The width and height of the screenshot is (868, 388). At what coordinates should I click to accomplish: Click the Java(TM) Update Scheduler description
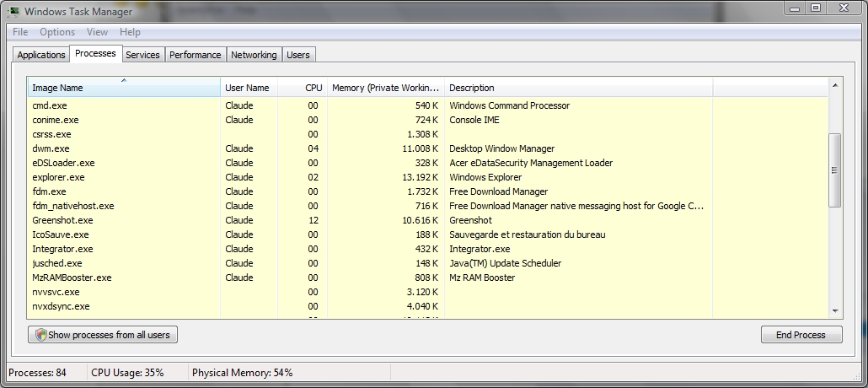tap(506, 263)
